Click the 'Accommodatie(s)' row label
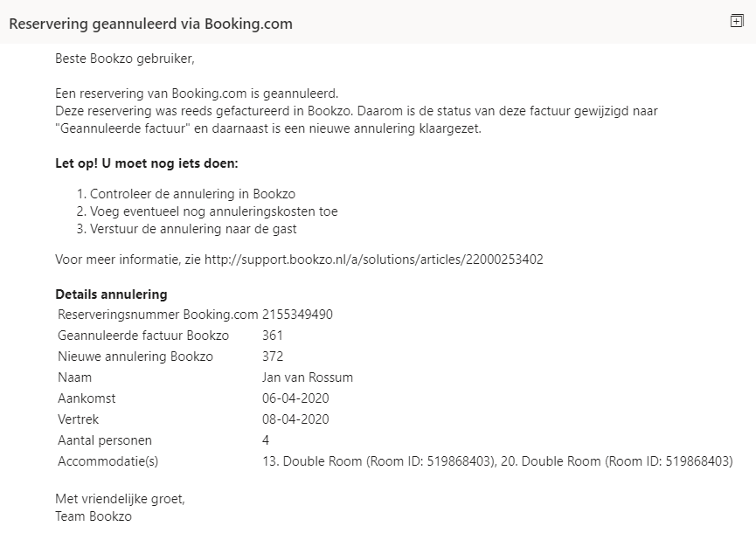 click(108, 461)
